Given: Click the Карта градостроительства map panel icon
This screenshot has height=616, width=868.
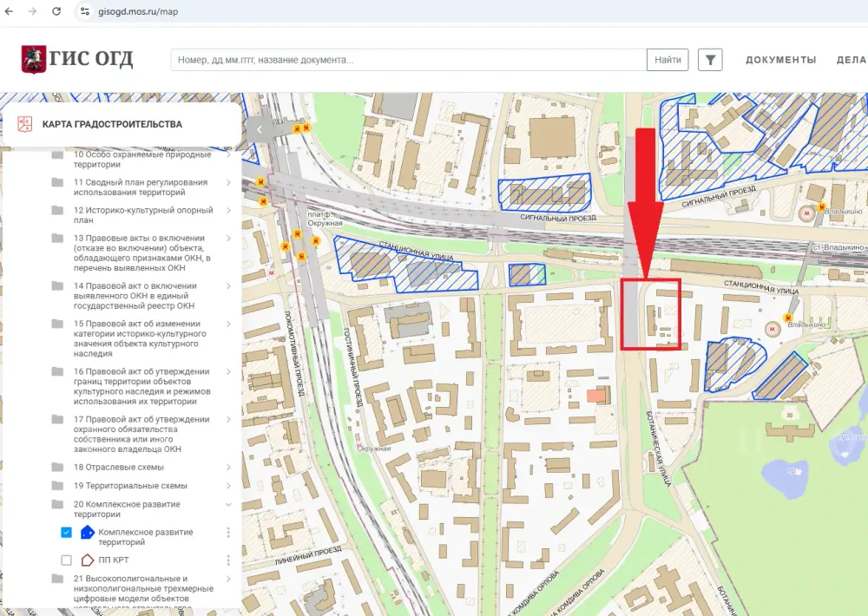Looking at the screenshot, I should 25,124.
